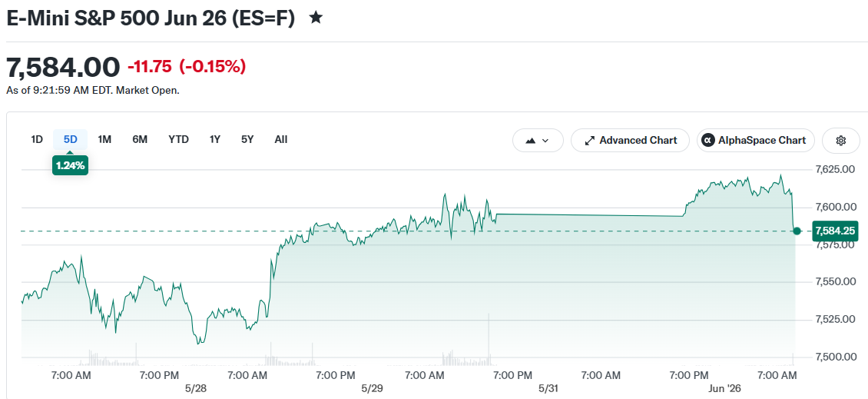Open chart settings gear icon
868x399 pixels.
841,140
